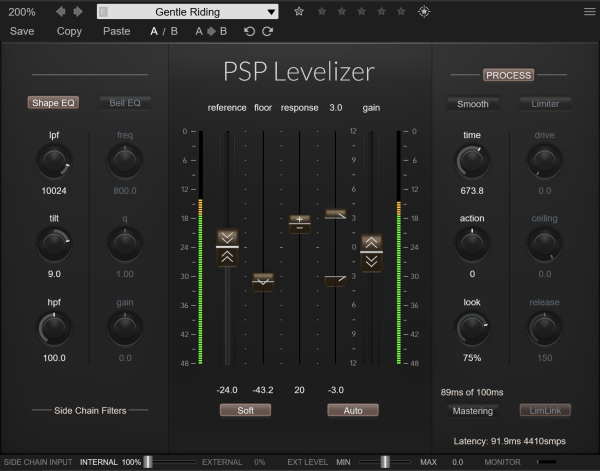
Task: Toggle the Auto gain button
Action: 353,410
